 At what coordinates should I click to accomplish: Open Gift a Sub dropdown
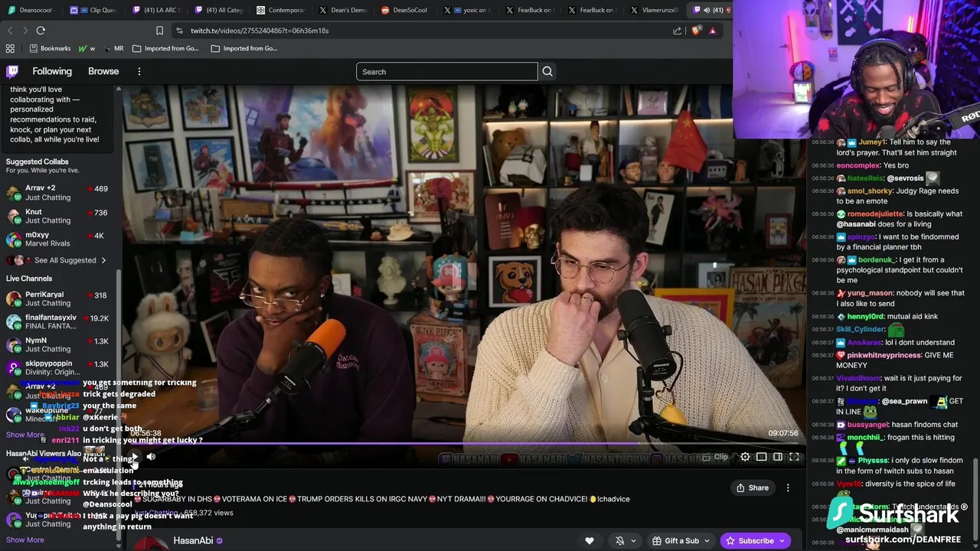(680, 541)
